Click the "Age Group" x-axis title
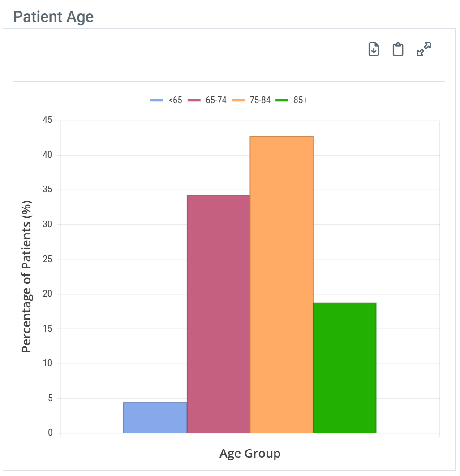Screen dimensions: 460x476 coord(250,453)
